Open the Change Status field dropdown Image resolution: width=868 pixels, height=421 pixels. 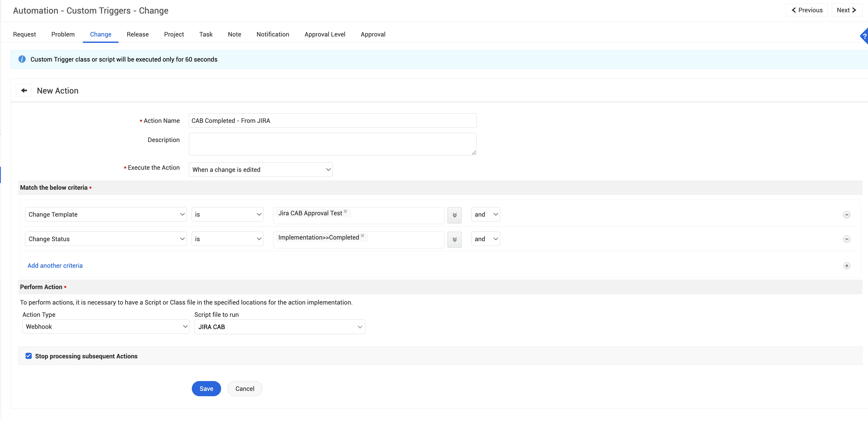pyautogui.click(x=106, y=239)
